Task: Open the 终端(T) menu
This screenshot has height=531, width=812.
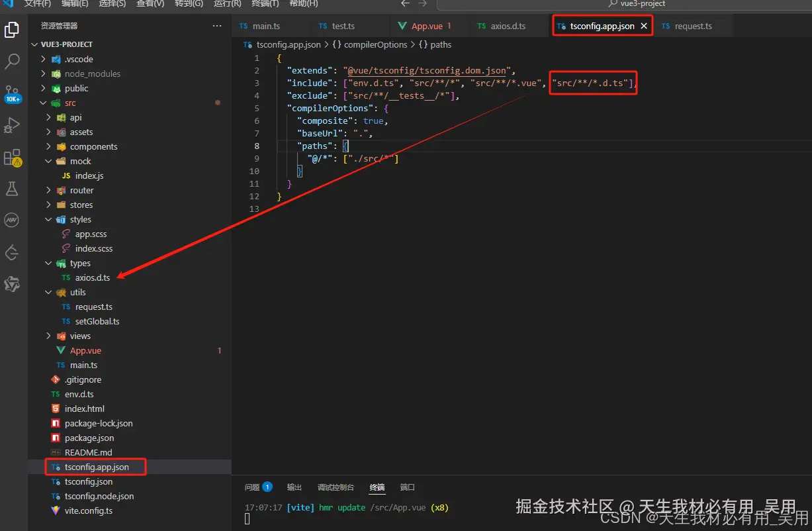Action: pyautogui.click(x=265, y=3)
